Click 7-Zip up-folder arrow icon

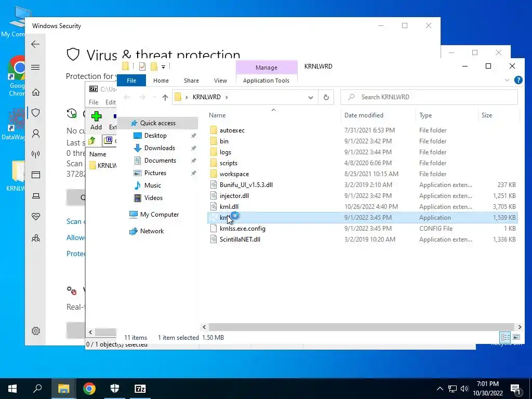[x=91, y=140]
